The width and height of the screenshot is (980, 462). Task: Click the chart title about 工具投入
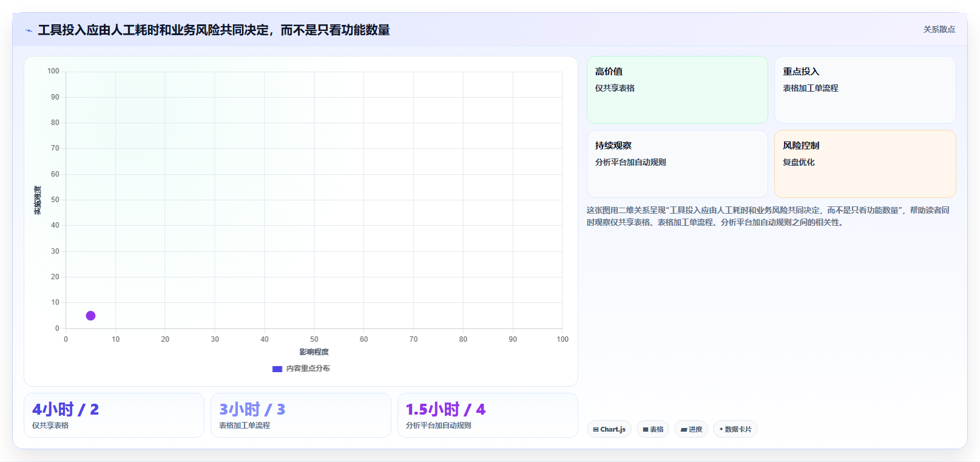[x=214, y=30]
